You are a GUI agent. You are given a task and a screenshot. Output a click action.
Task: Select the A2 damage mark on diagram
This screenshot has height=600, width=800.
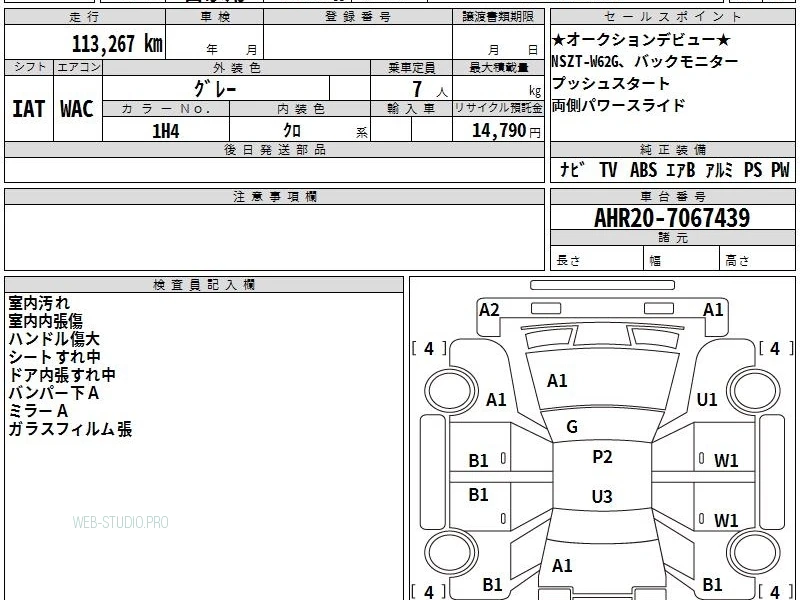[x=489, y=310]
